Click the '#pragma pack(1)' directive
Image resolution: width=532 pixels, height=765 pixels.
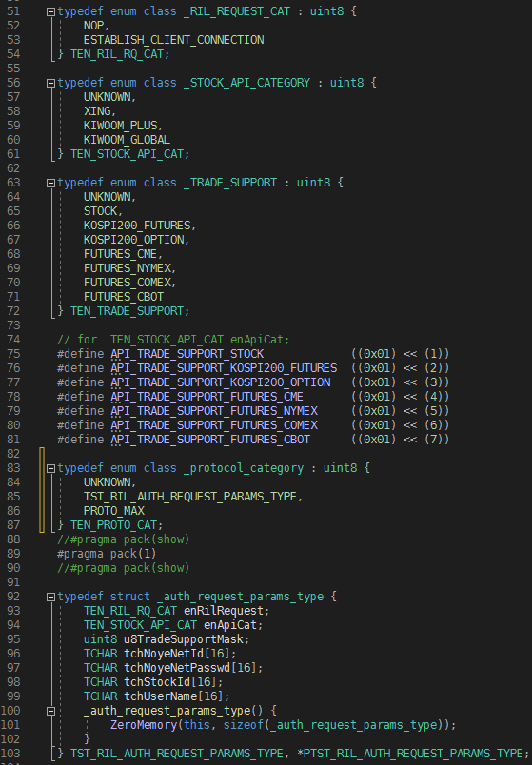coord(107,554)
